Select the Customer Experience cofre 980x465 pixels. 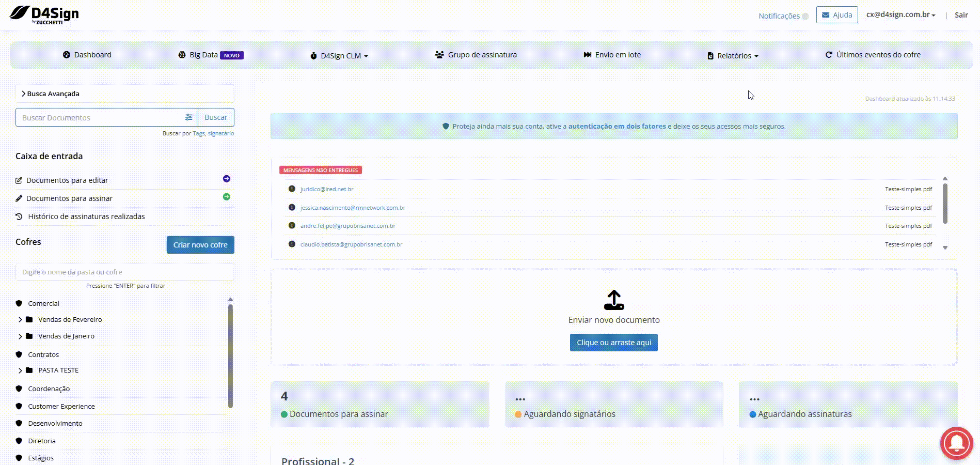61,406
